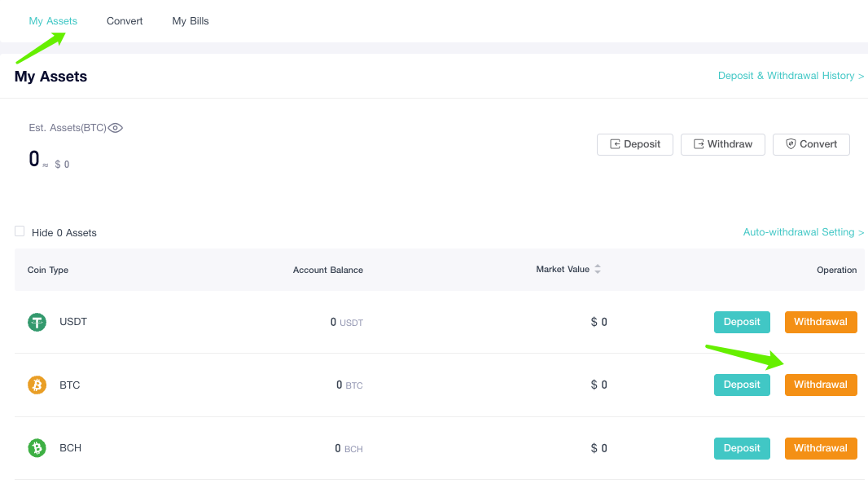868x484 pixels.
Task: Click Withdrawal button for USDT
Action: click(821, 322)
